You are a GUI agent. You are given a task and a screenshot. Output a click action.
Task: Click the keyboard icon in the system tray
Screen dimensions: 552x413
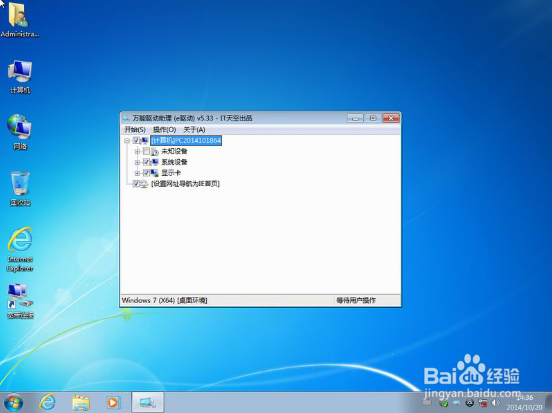coord(427,402)
